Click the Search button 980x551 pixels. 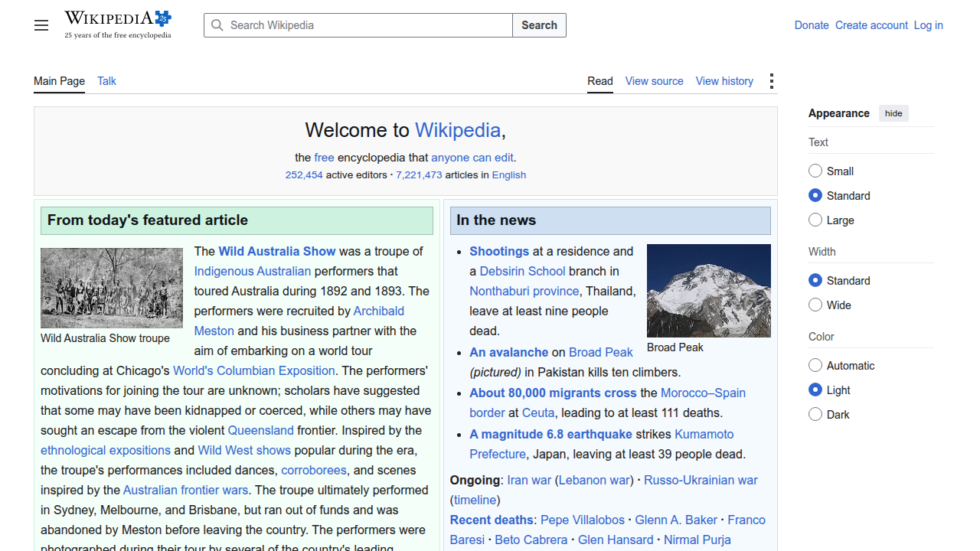[x=540, y=25]
